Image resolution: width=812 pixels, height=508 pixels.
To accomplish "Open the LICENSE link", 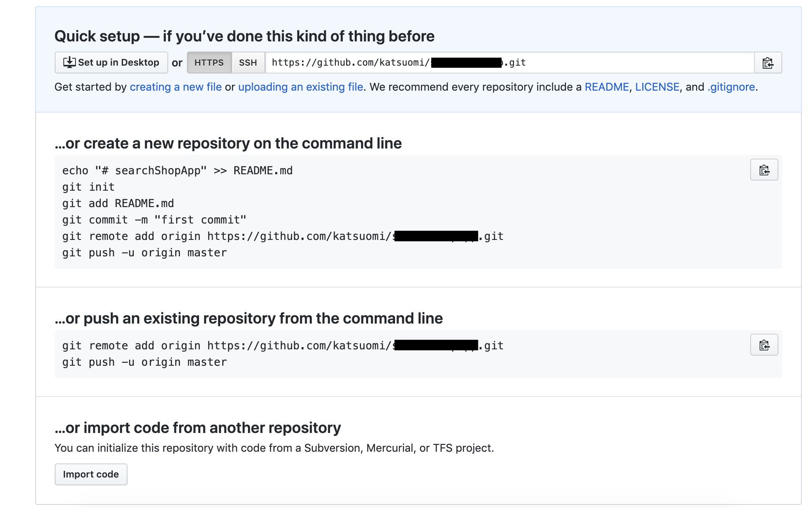I will coord(657,87).
